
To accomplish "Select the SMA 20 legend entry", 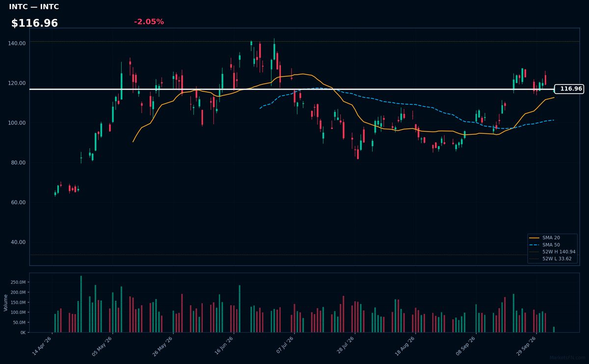I will pos(544,237).
